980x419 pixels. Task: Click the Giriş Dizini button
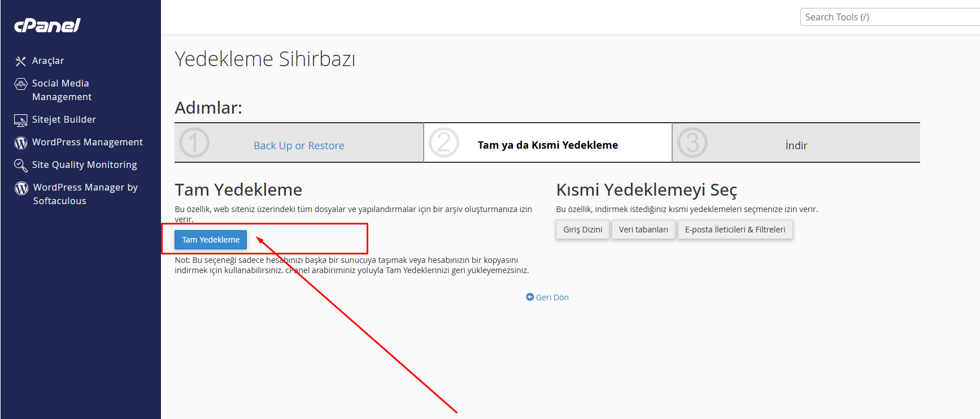tap(582, 230)
